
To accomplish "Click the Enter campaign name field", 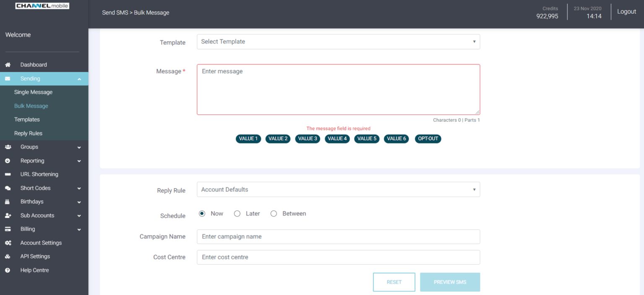I will point(338,236).
